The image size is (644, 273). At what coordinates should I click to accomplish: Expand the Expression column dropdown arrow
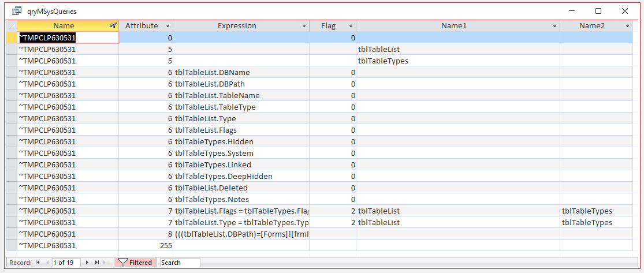click(x=304, y=26)
